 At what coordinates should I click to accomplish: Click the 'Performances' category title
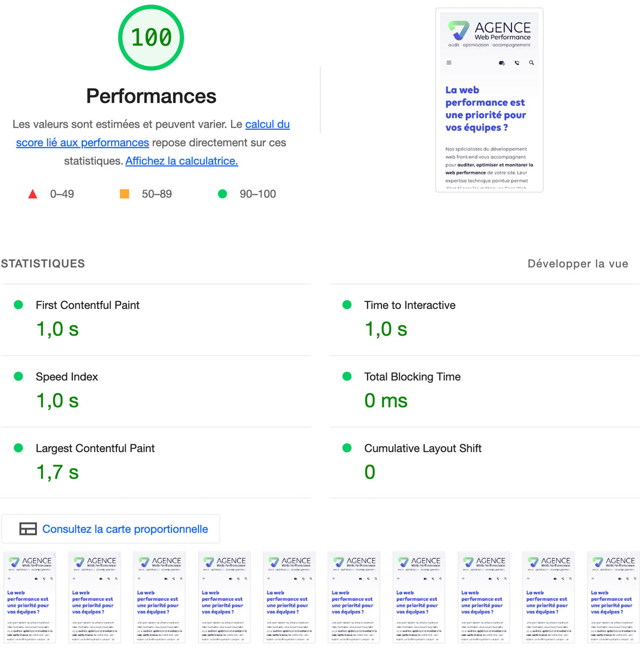point(151,96)
